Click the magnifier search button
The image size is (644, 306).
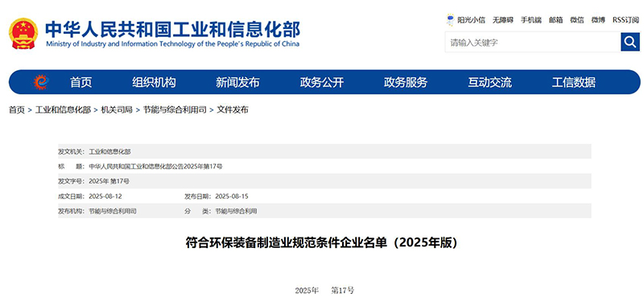630,42
